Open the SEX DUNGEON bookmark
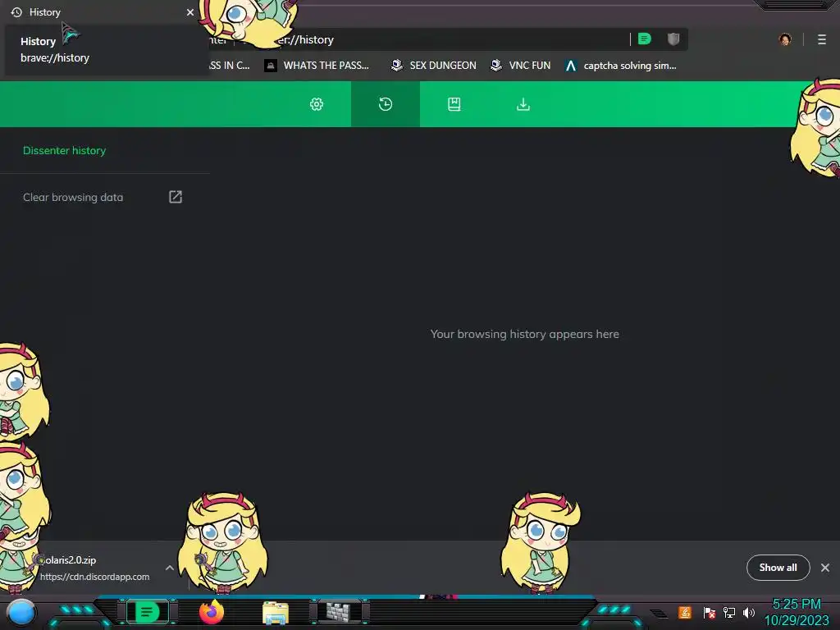 [x=433, y=66]
